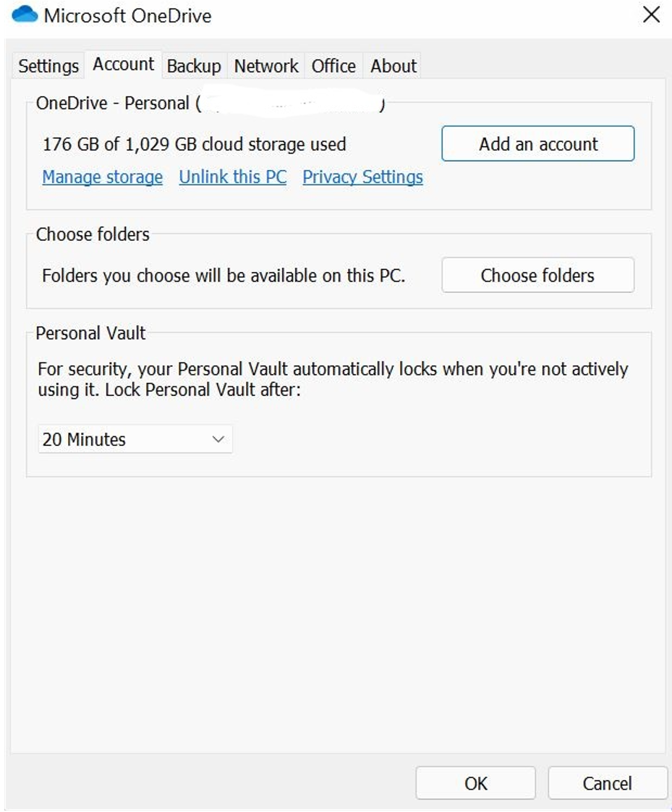Image resolution: width=672 pixels, height=812 pixels.
Task: Select the Account tab
Action: tap(123, 64)
